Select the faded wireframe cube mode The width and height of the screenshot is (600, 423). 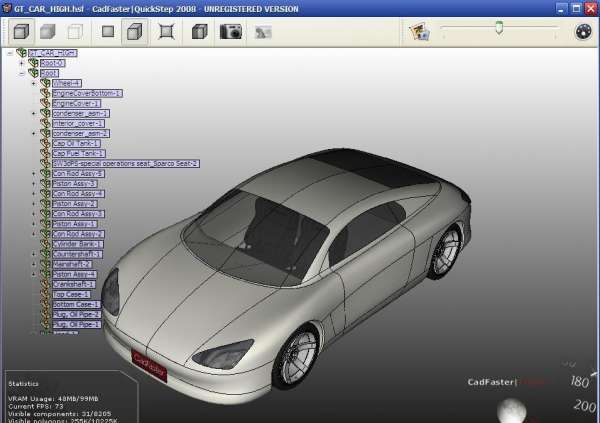tap(75, 31)
